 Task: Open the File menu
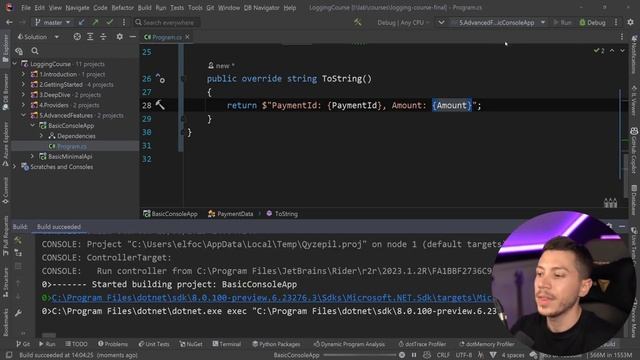click(26, 8)
